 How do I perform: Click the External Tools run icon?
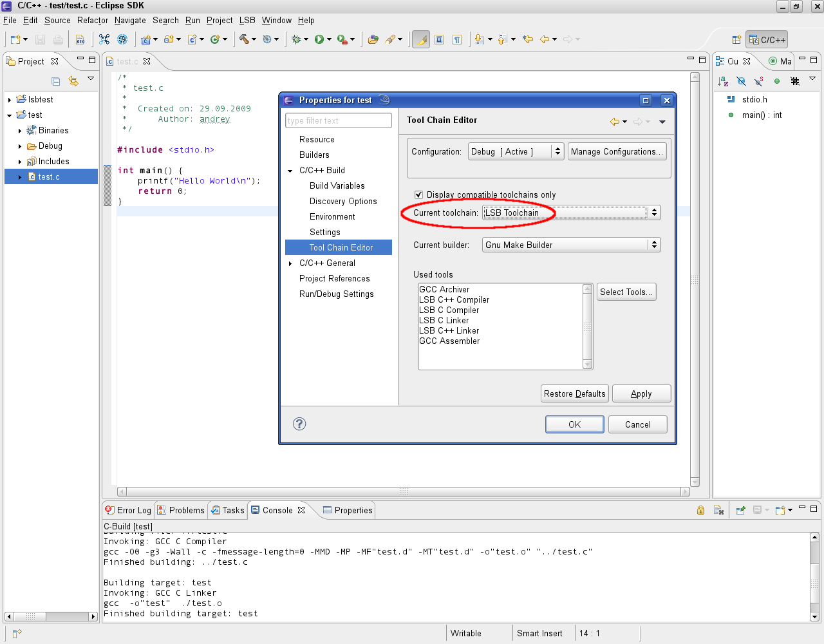point(342,39)
